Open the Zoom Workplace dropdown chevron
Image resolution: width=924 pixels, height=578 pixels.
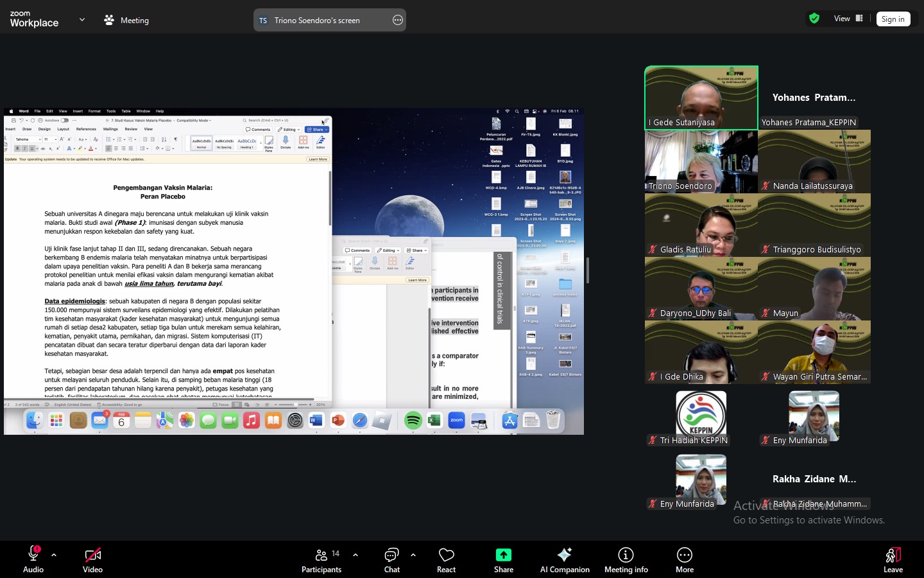[x=82, y=20]
